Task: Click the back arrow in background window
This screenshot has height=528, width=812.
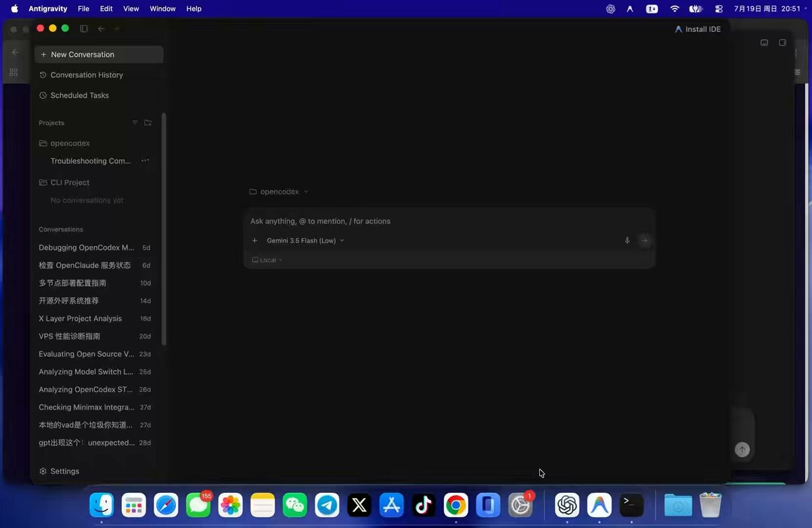Action: [15, 52]
